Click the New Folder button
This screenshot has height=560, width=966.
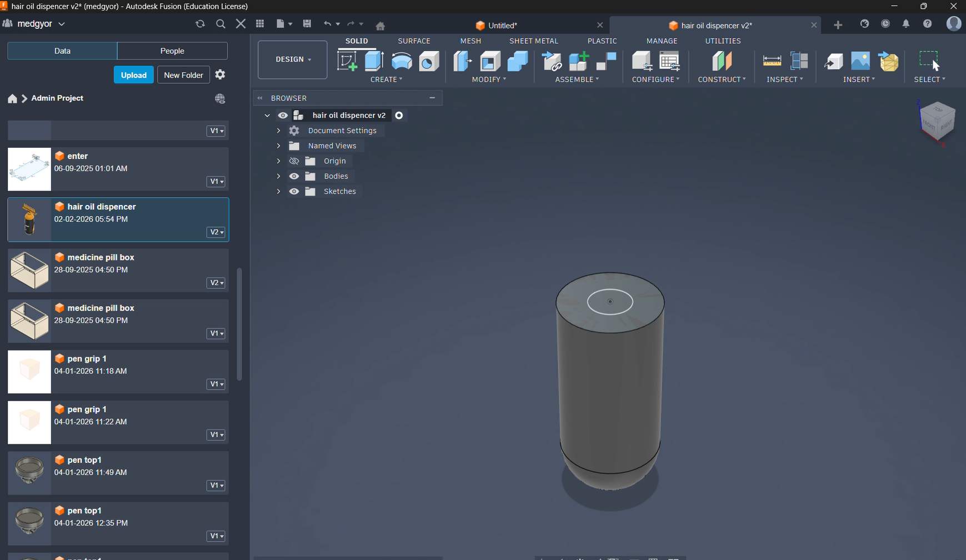(183, 75)
